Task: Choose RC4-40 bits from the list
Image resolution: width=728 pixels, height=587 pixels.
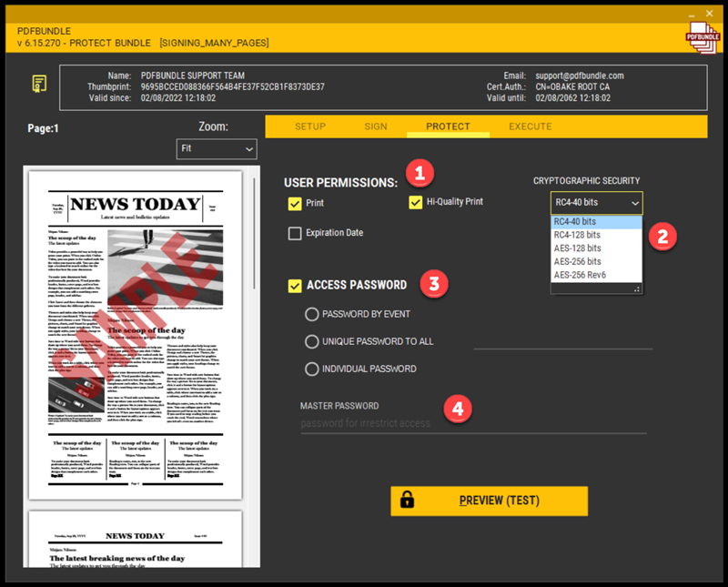Action: 597,222
